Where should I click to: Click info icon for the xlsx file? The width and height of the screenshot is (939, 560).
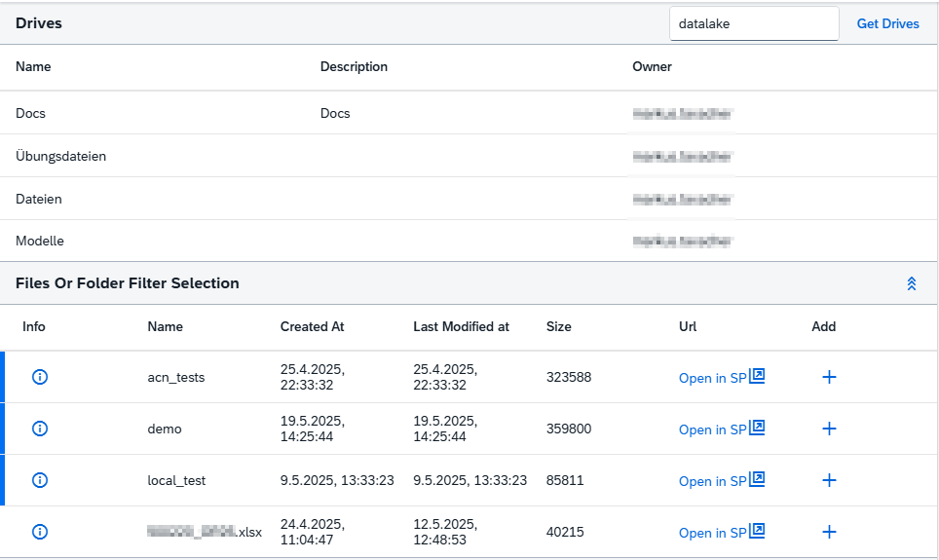pyautogui.click(x=40, y=532)
